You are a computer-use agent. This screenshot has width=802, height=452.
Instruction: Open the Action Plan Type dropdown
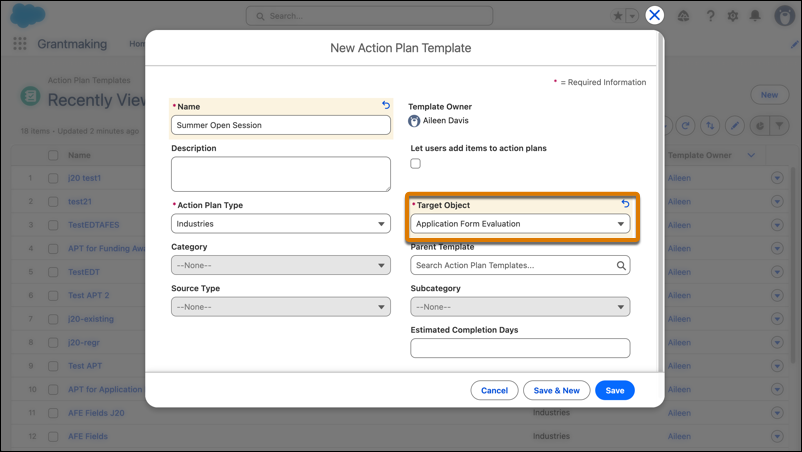coord(281,224)
